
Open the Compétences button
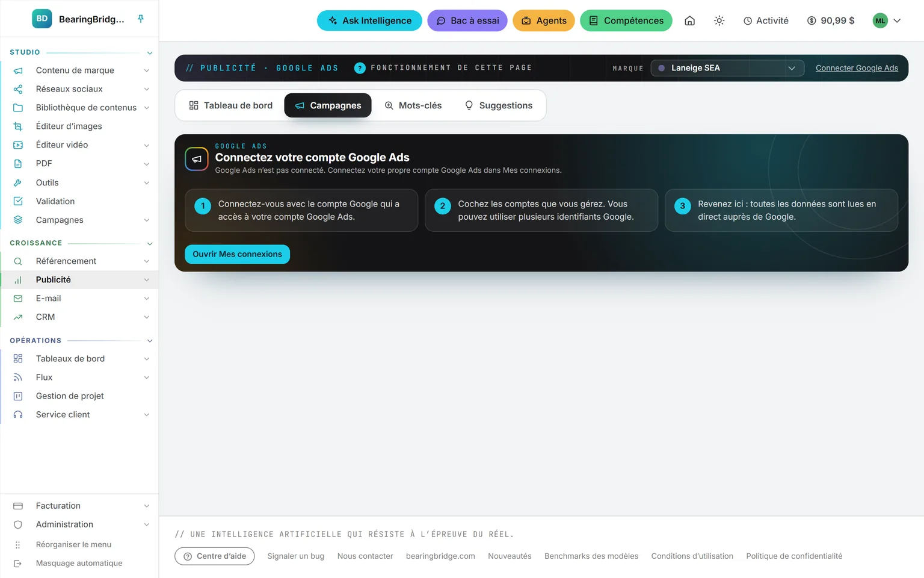[x=626, y=20]
